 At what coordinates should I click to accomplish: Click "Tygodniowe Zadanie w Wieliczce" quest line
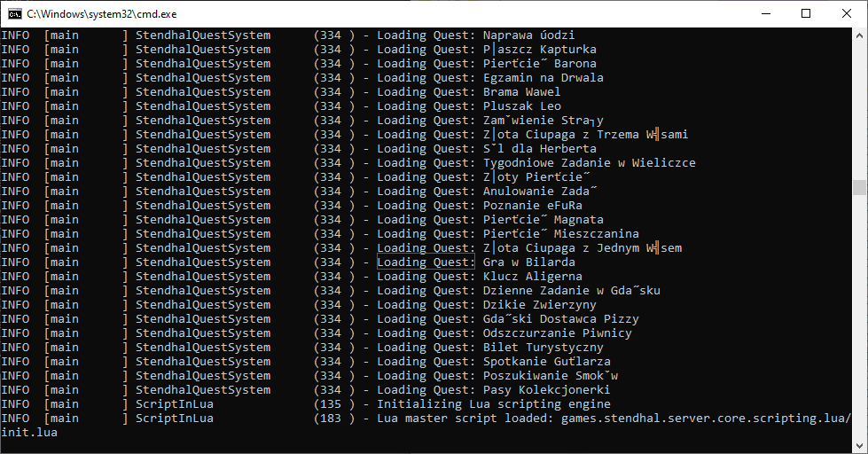589,163
